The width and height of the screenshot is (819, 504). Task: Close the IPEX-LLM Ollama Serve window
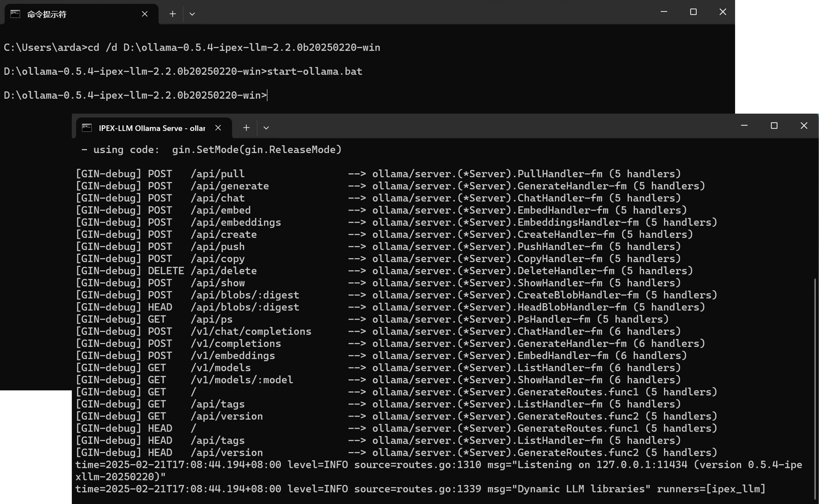click(x=804, y=126)
